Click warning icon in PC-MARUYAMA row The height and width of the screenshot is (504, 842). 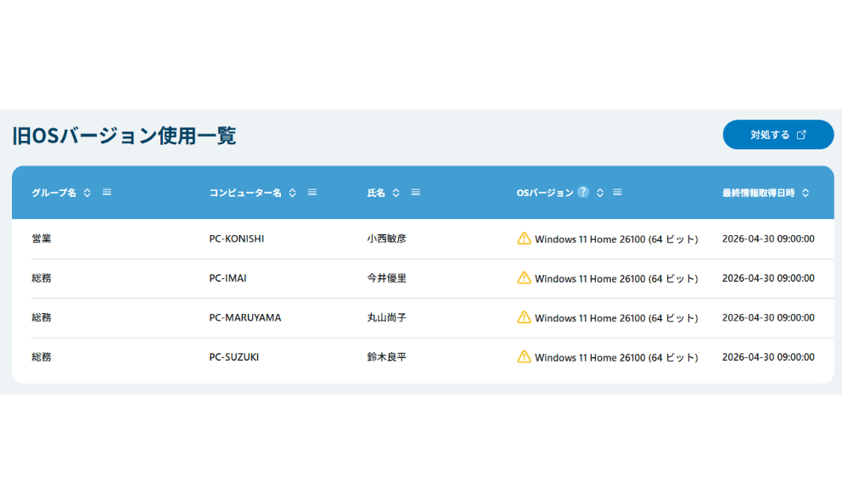click(x=524, y=317)
